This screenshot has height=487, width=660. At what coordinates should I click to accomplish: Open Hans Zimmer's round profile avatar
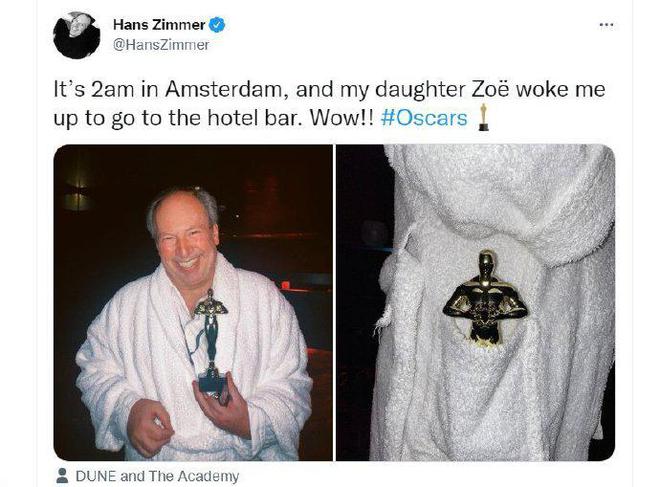pos(77,35)
